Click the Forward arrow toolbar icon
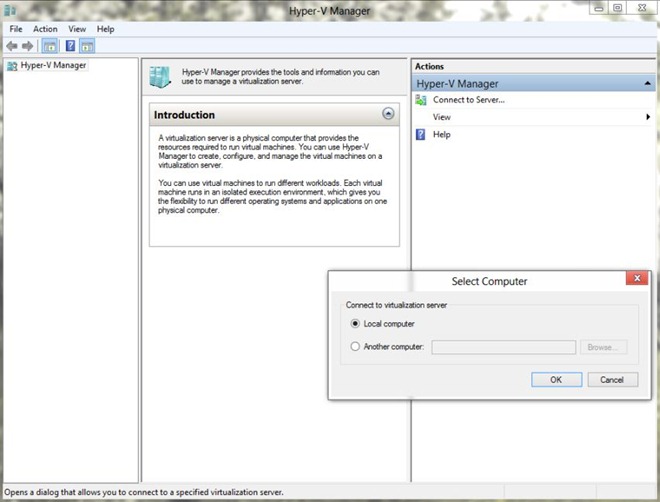 pos(27,46)
